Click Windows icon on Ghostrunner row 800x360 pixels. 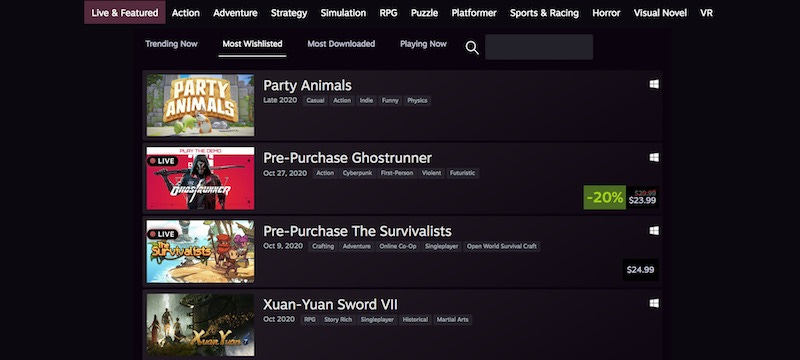pos(654,158)
